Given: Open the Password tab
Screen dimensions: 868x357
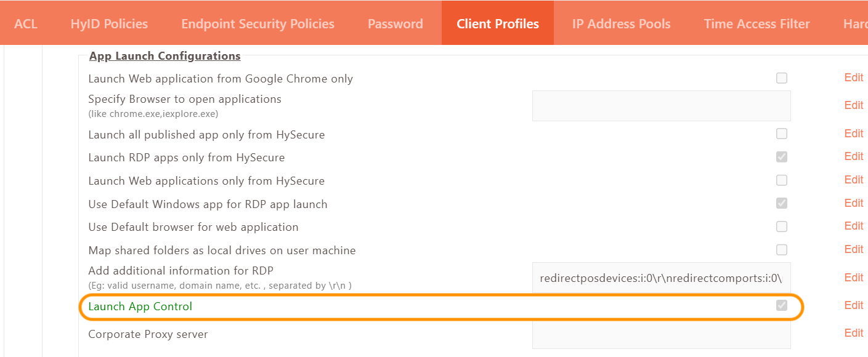Looking at the screenshot, I should click(x=395, y=24).
